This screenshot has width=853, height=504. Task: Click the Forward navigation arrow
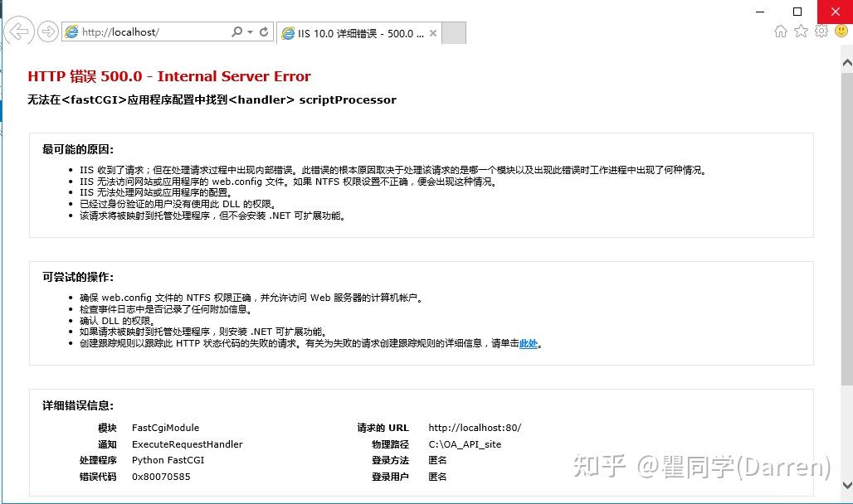pyautogui.click(x=47, y=31)
